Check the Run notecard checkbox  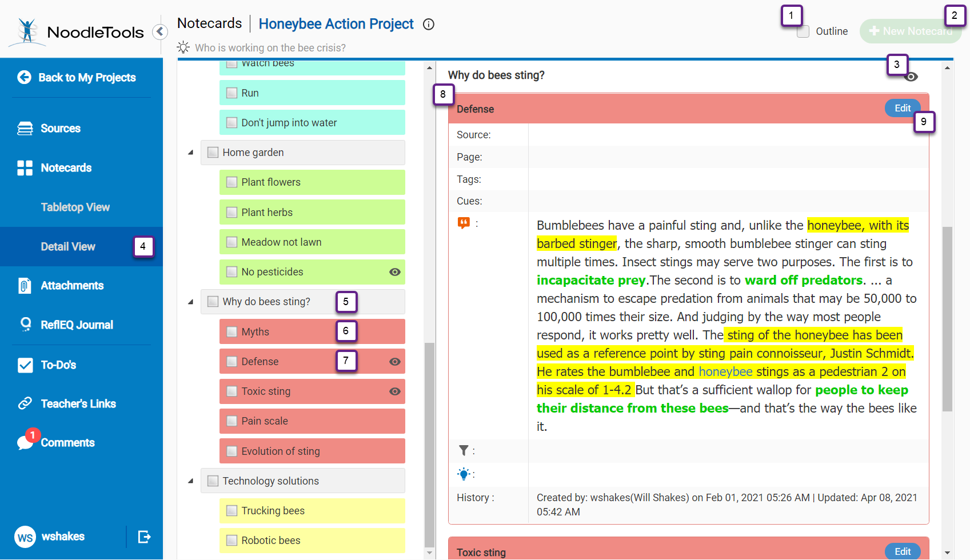(x=231, y=92)
